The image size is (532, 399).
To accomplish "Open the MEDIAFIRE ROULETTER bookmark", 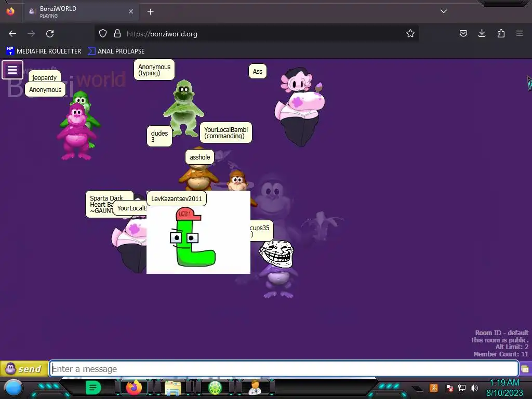I will tap(44, 51).
